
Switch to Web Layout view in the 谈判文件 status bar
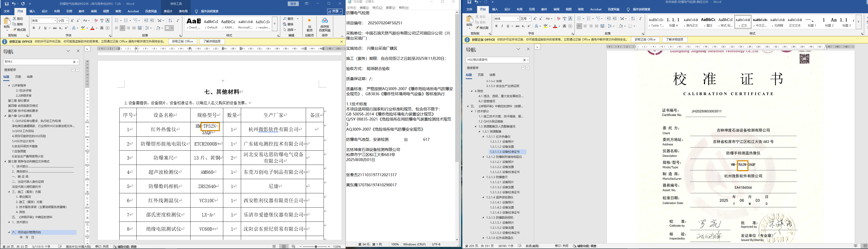pos(293,247)
